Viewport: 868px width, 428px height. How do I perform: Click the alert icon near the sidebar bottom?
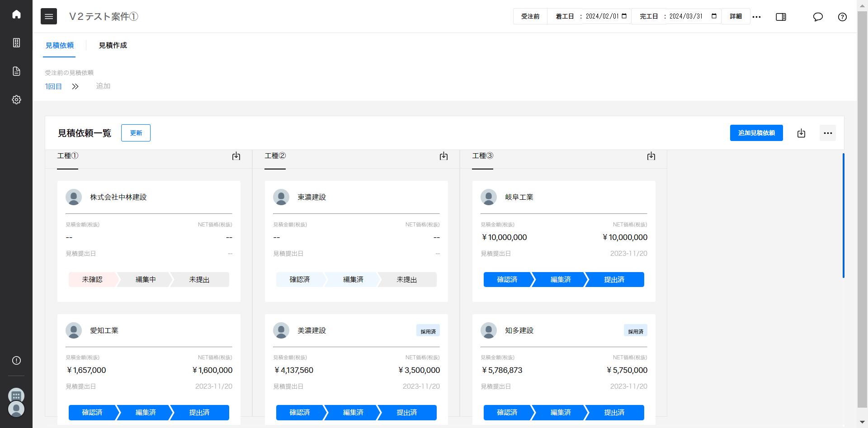click(x=16, y=360)
